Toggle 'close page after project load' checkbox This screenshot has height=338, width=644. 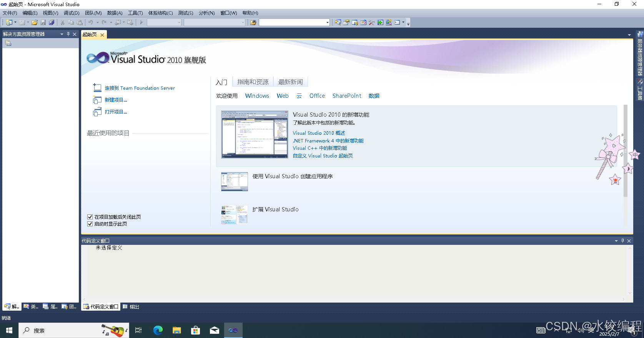tap(90, 217)
